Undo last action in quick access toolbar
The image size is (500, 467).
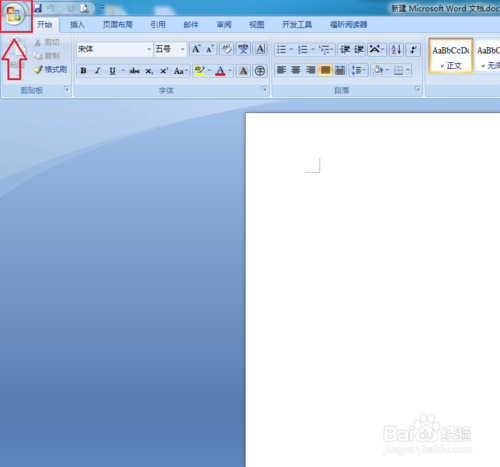tap(50, 8)
